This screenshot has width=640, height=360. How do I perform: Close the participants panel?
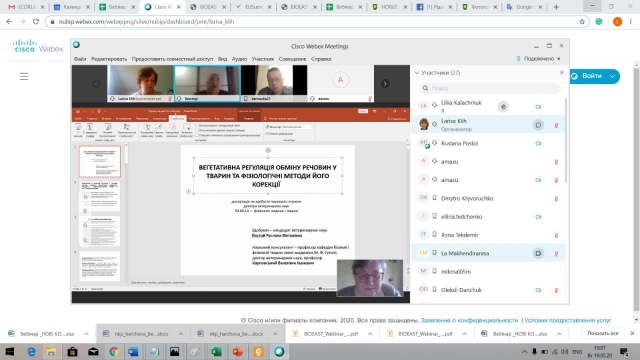pyautogui.click(x=562, y=72)
